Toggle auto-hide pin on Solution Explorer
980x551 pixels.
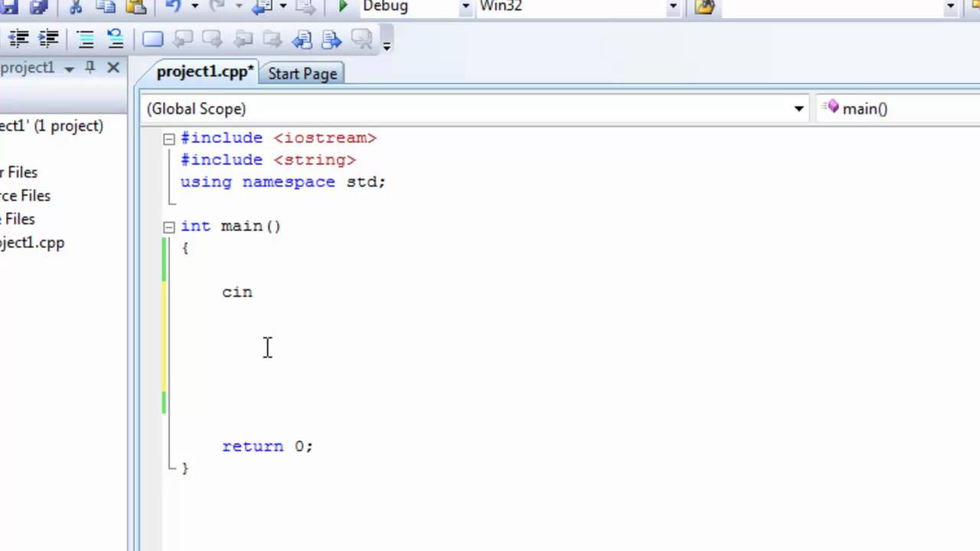(x=90, y=67)
